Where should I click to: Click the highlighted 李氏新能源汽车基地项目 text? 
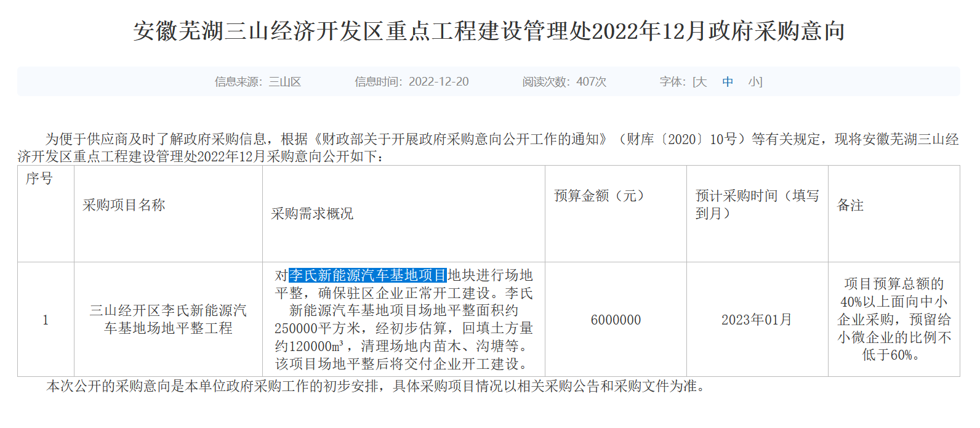click(x=367, y=275)
